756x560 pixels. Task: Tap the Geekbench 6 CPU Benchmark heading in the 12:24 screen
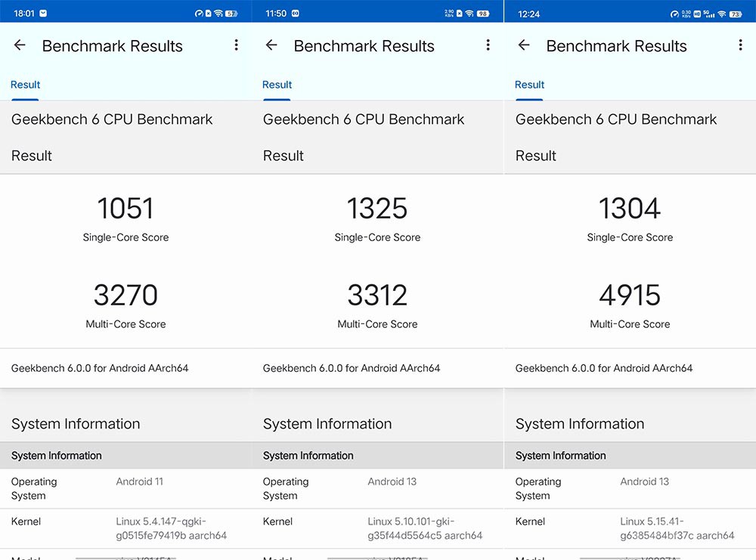pos(616,119)
